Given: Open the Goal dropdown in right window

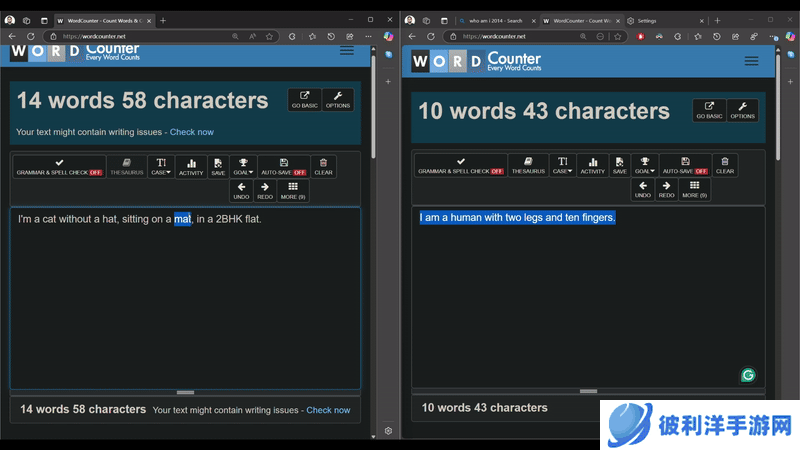Looking at the screenshot, I should pyautogui.click(x=643, y=165).
